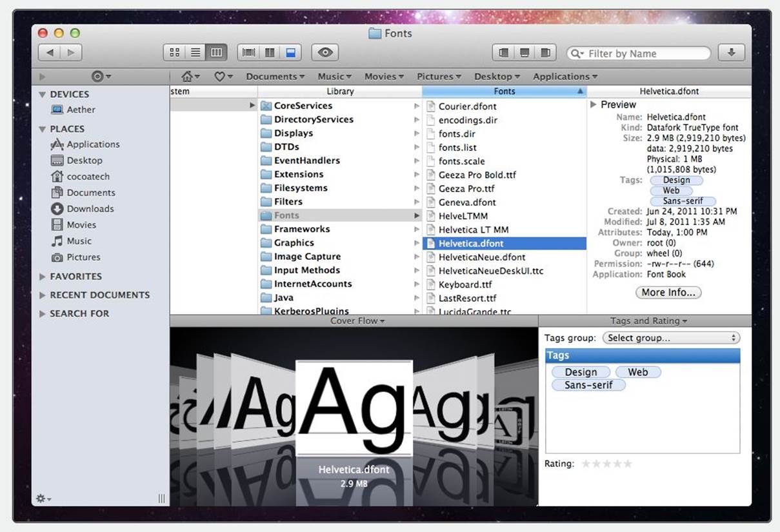Viewport: 780px width, 532px height.
Task: Open the Cover Flow panel menu
Action: [357, 321]
